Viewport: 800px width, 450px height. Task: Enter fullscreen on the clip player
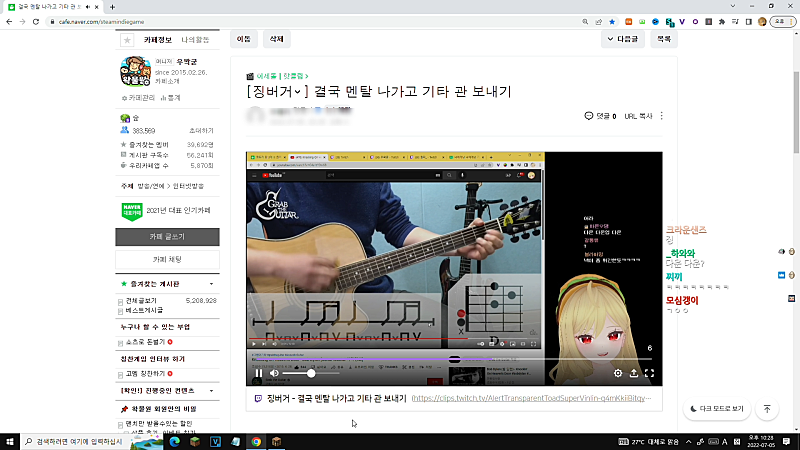[x=649, y=373]
